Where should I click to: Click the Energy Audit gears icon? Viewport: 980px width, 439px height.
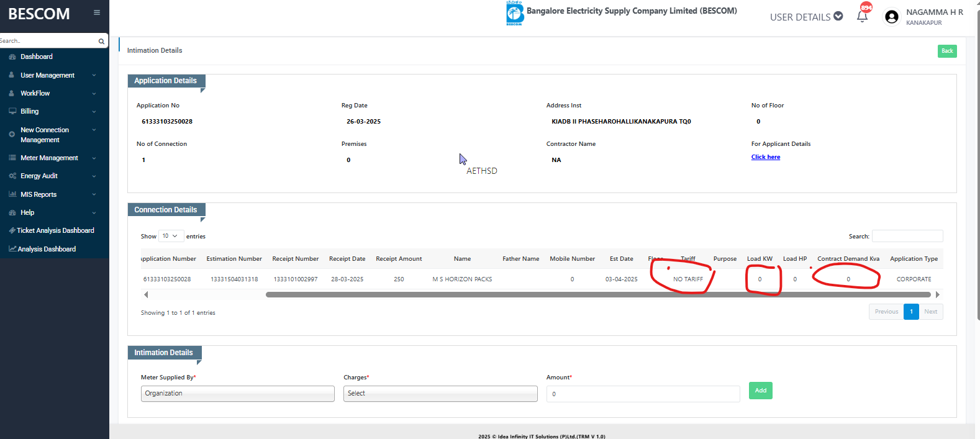point(12,176)
